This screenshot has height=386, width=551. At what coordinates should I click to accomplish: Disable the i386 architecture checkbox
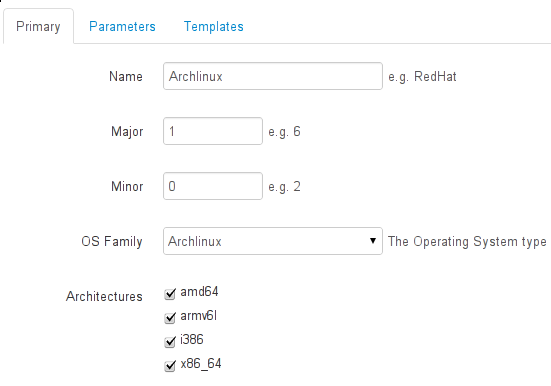(170, 341)
